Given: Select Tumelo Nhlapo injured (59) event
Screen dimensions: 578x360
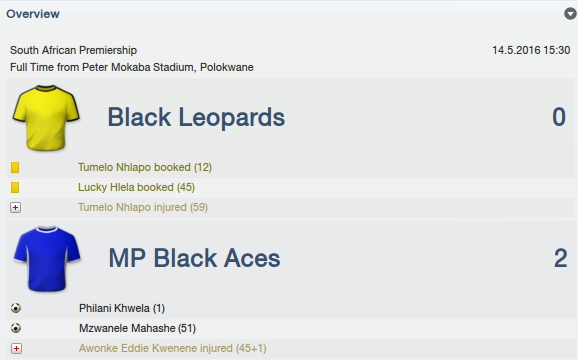Looking at the screenshot, I should (x=143, y=207).
